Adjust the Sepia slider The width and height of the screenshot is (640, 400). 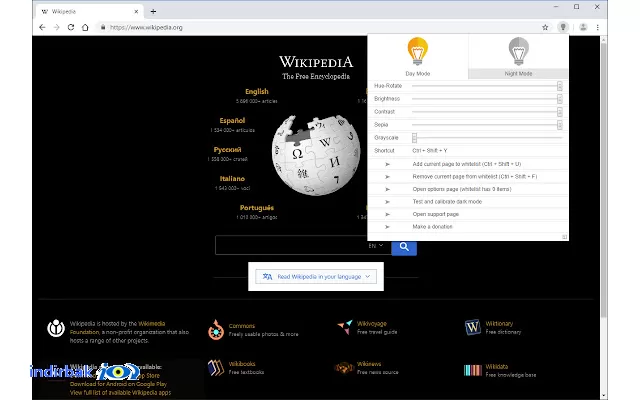[x=487, y=124]
